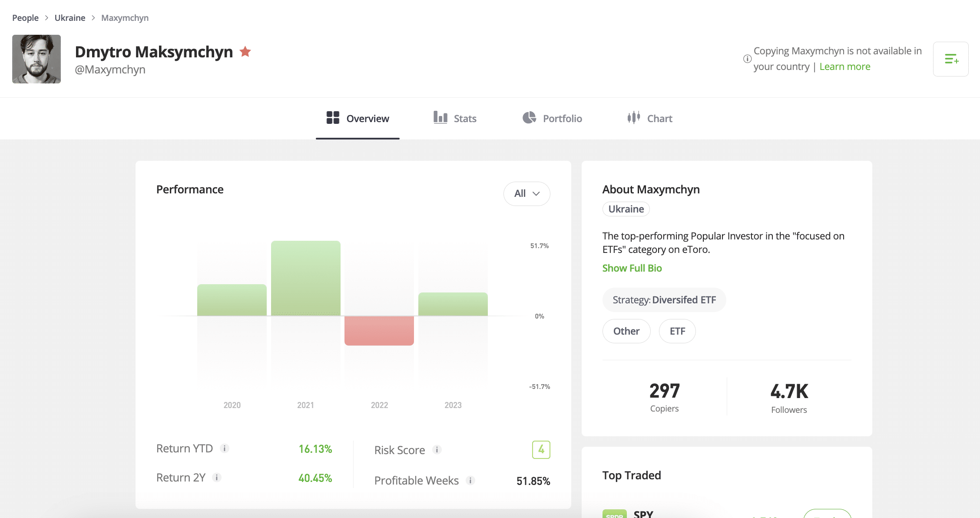Click Dmytro Maksymchyn's profile photo
The width and height of the screenshot is (980, 518).
pos(36,59)
